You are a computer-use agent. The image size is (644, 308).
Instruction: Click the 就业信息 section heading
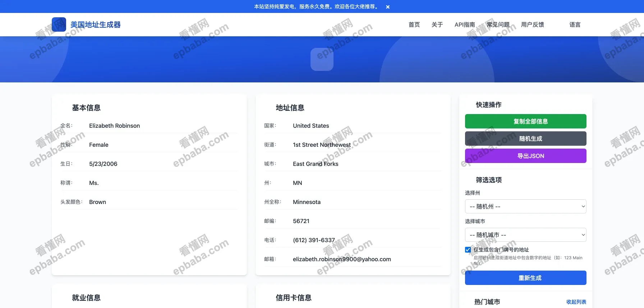point(86,298)
